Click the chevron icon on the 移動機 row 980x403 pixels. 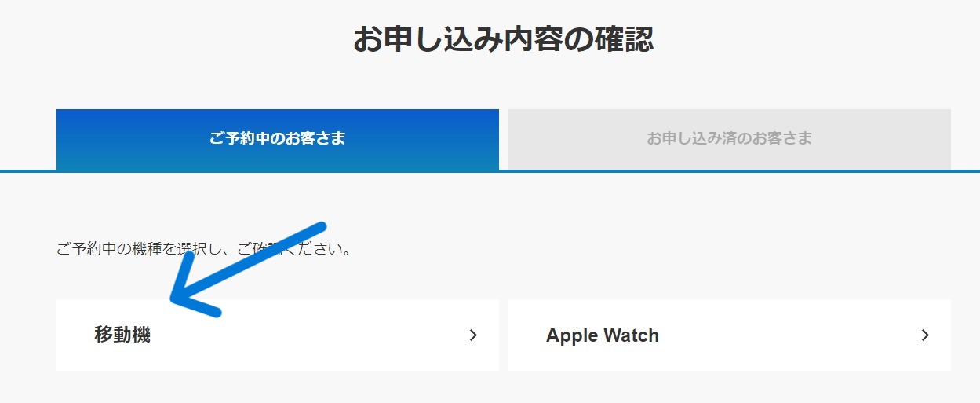pos(473,335)
